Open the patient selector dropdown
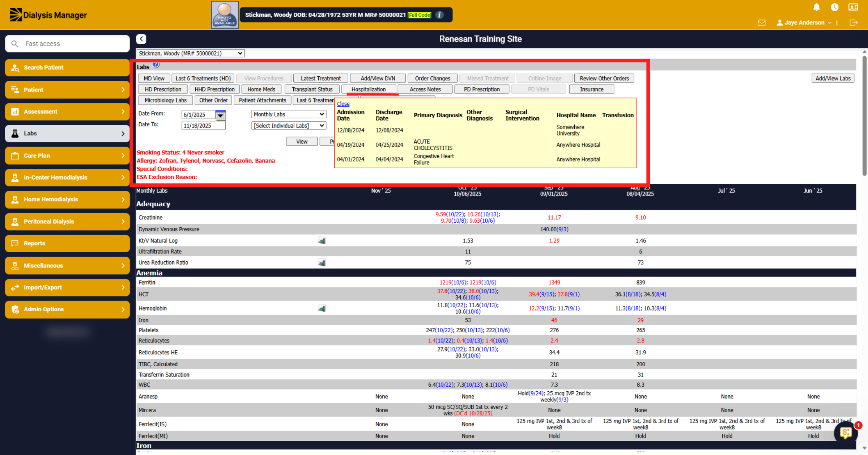Screen dimensions: 868x455 (190, 53)
